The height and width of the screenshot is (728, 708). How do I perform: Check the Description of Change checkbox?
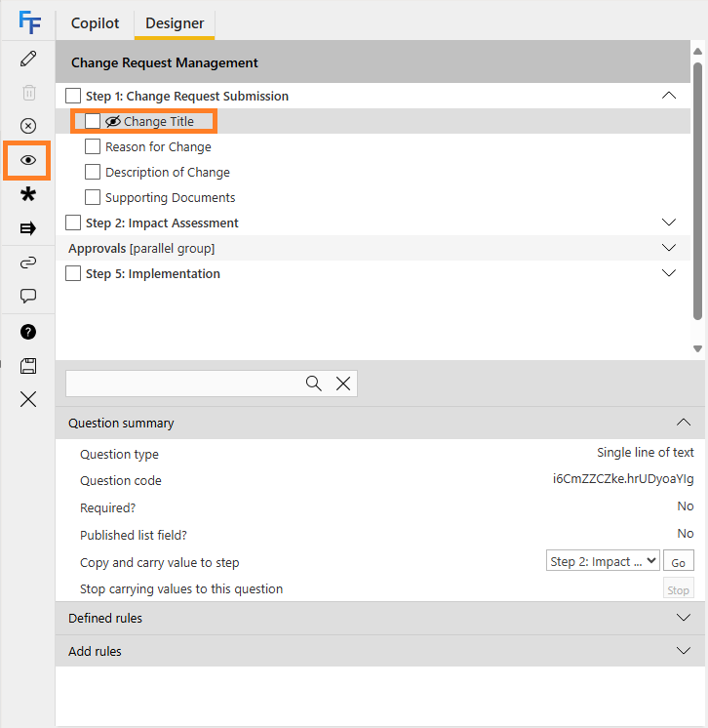point(93,172)
